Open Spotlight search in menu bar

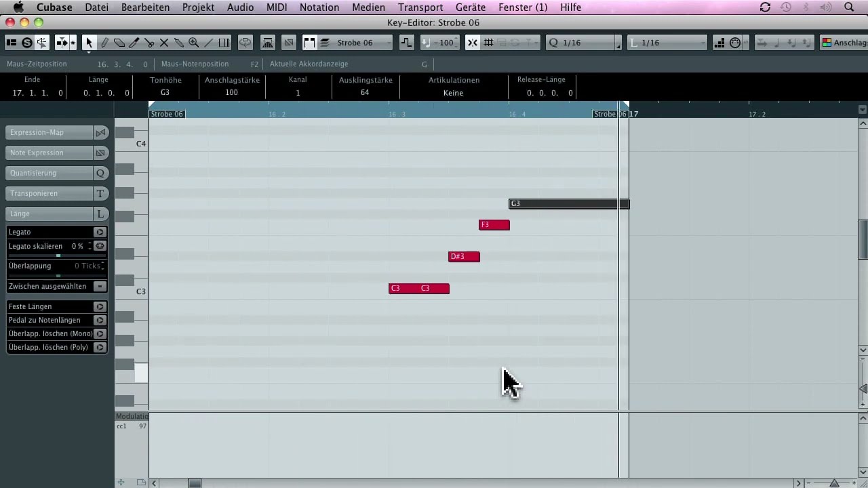pos(849,7)
